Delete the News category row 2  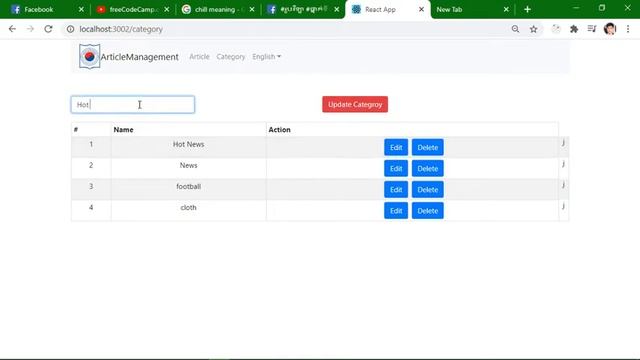(x=427, y=169)
